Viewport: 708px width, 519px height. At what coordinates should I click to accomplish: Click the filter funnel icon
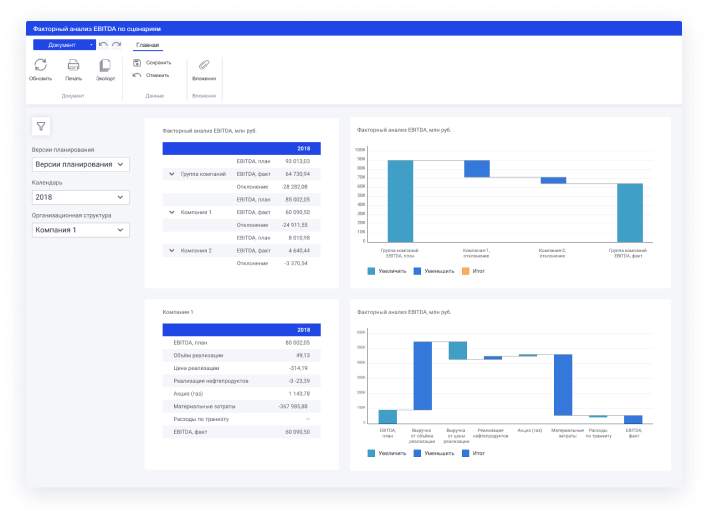pos(41,126)
